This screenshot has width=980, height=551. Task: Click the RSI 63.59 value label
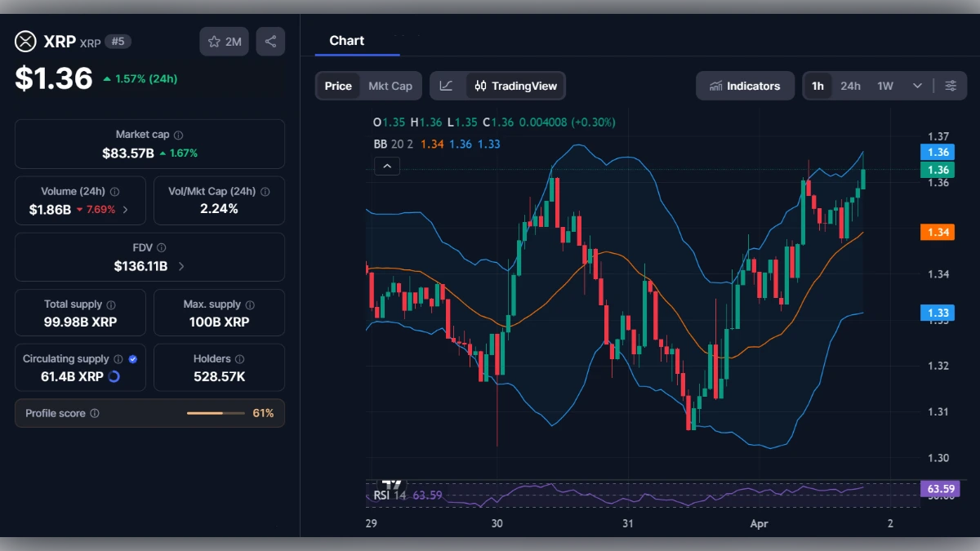[x=939, y=488]
